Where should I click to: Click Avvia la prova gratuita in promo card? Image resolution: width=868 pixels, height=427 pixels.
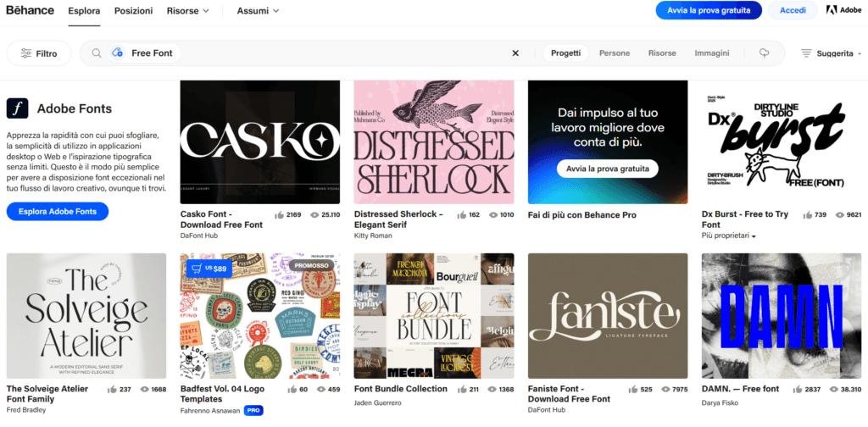pos(607,168)
